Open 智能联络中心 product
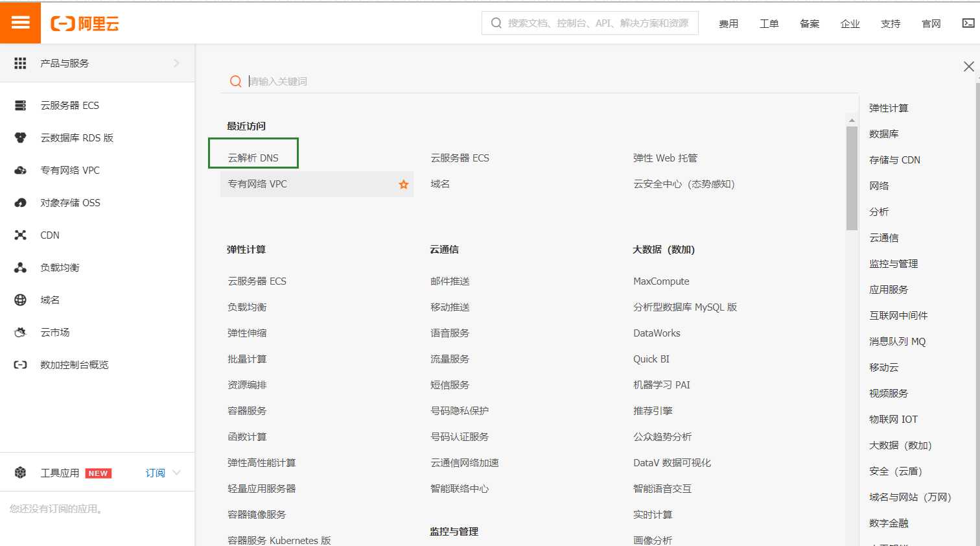Viewport: 980px width, 546px height. [x=460, y=488]
